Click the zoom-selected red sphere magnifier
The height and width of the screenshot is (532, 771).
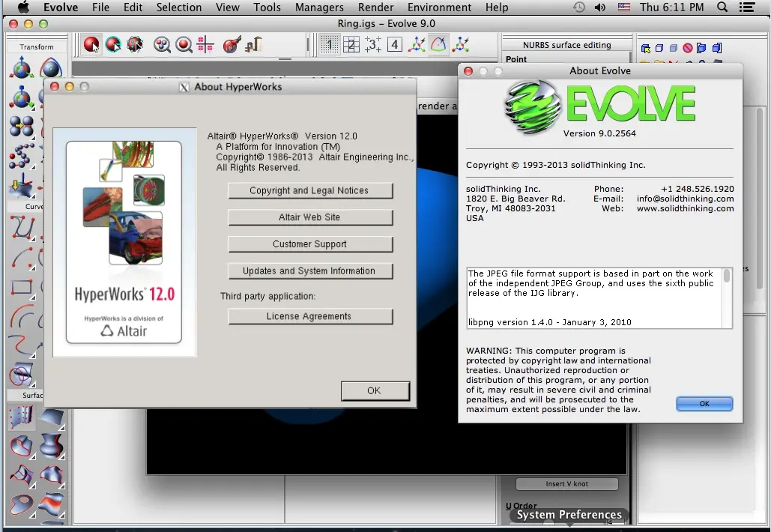184,45
